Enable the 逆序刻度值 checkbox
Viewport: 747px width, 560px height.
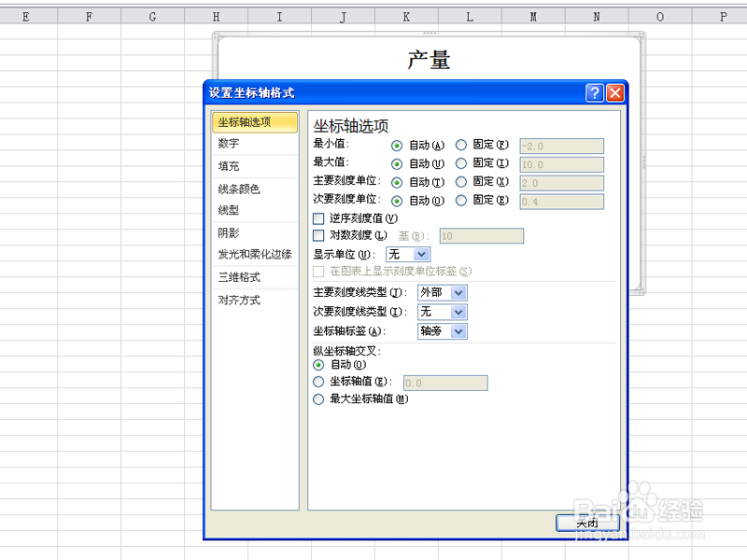click(x=318, y=218)
